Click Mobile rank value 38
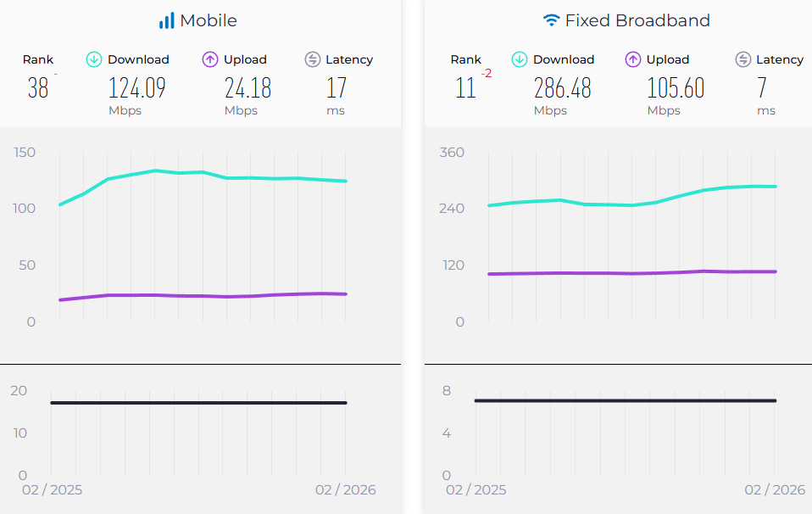 38,88
